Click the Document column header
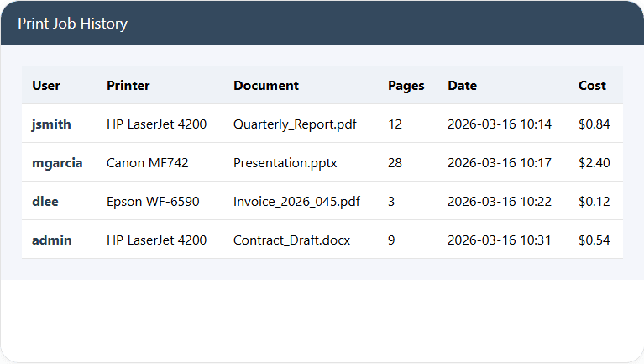The width and height of the screenshot is (644, 364). click(266, 86)
